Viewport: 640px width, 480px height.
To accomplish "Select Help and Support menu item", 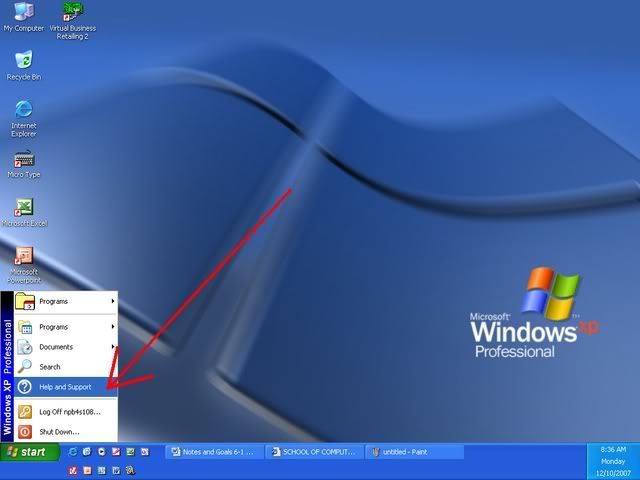I will click(66, 387).
